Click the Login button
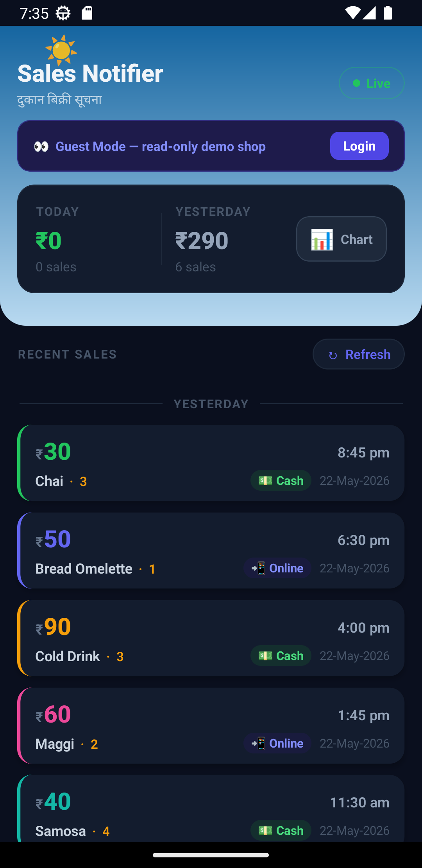The height and width of the screenshot is (868, 422). (359, 146)
